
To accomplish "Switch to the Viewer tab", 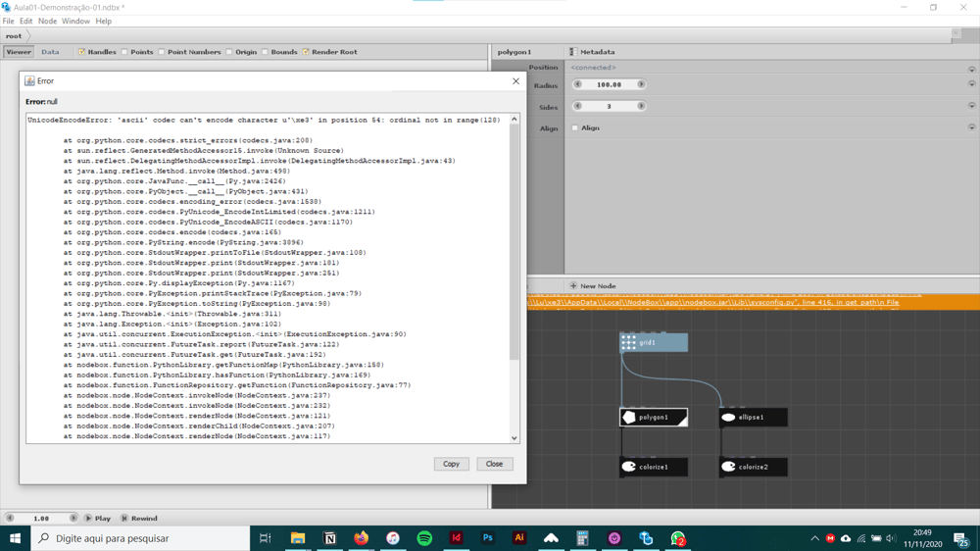I will 19,52.
